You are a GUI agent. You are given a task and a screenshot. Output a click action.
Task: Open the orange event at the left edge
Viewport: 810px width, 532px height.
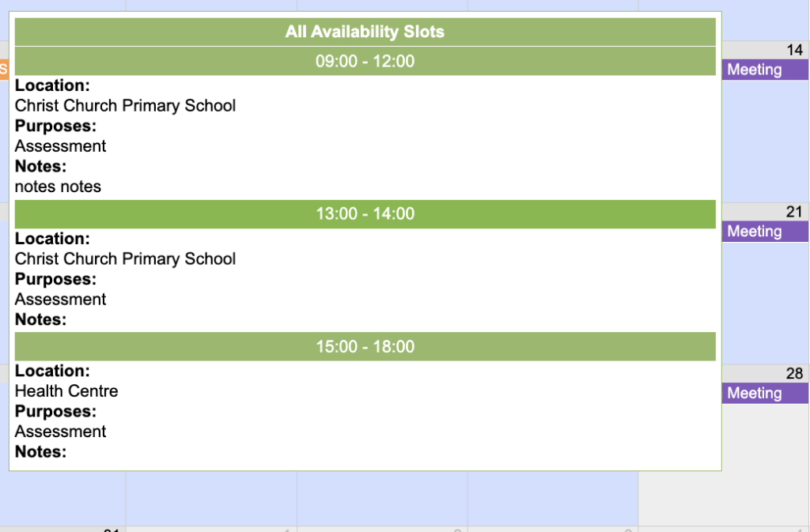[x=4, y=70]
